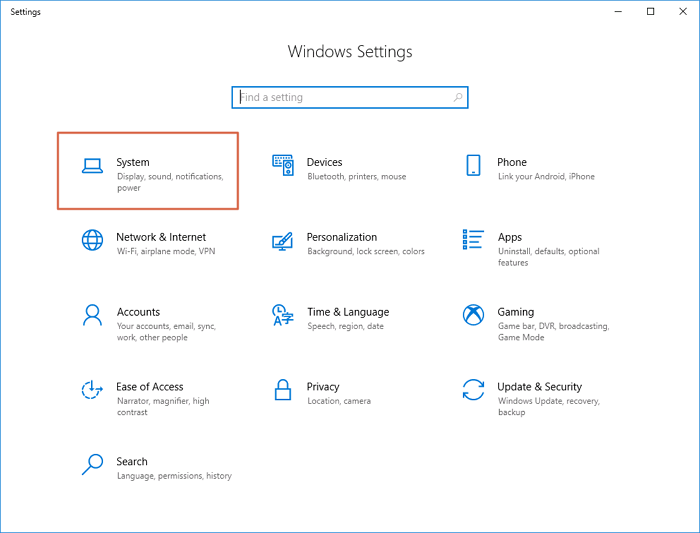Click 'Location, camera' description
Screen dimensions: 700x533
click(339, 401)
